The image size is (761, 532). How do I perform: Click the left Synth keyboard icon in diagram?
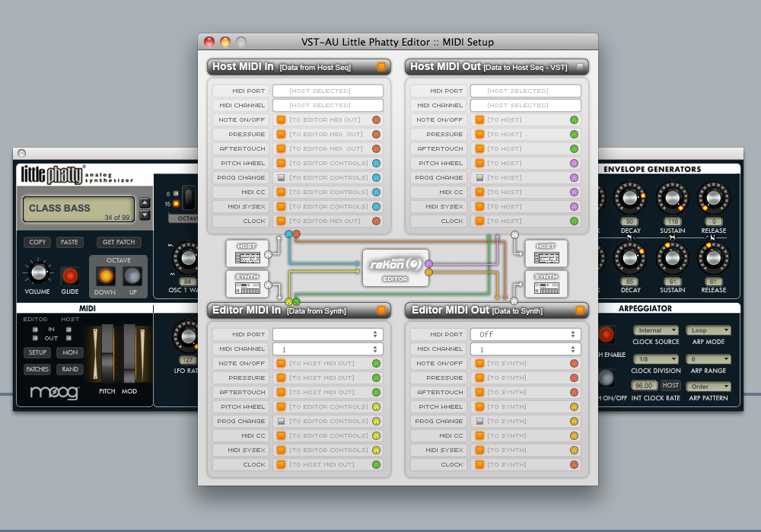tap(247, 283)
